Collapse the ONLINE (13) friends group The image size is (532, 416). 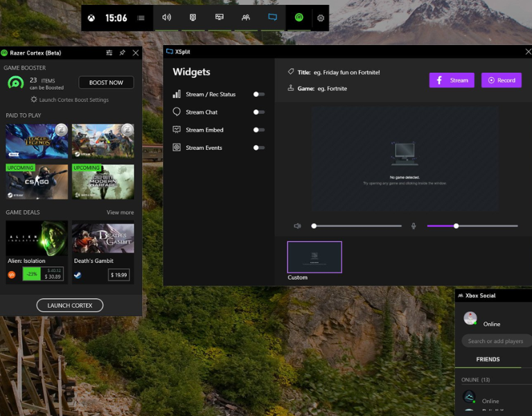(476, 380)
